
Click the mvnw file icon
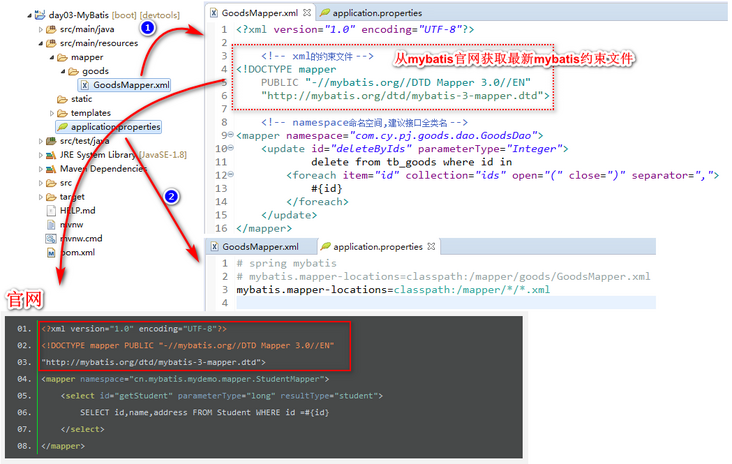click(51, 225)
